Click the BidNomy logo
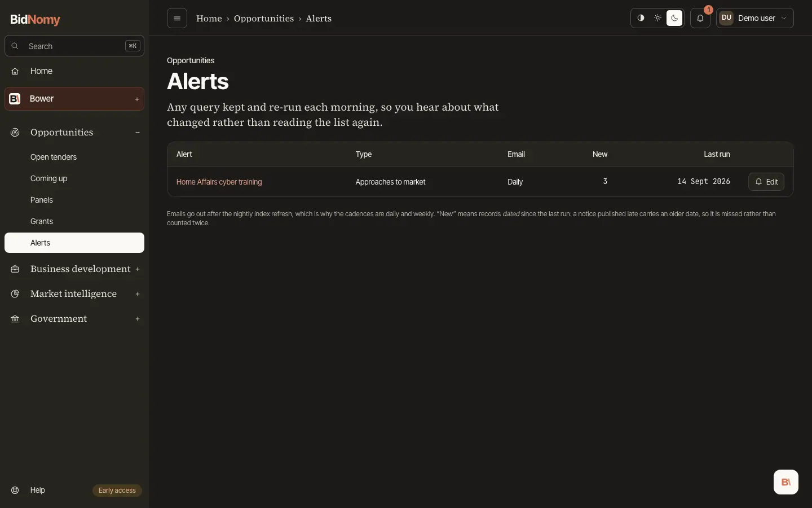The image size is (812, 508). click(x=36, y=19)
